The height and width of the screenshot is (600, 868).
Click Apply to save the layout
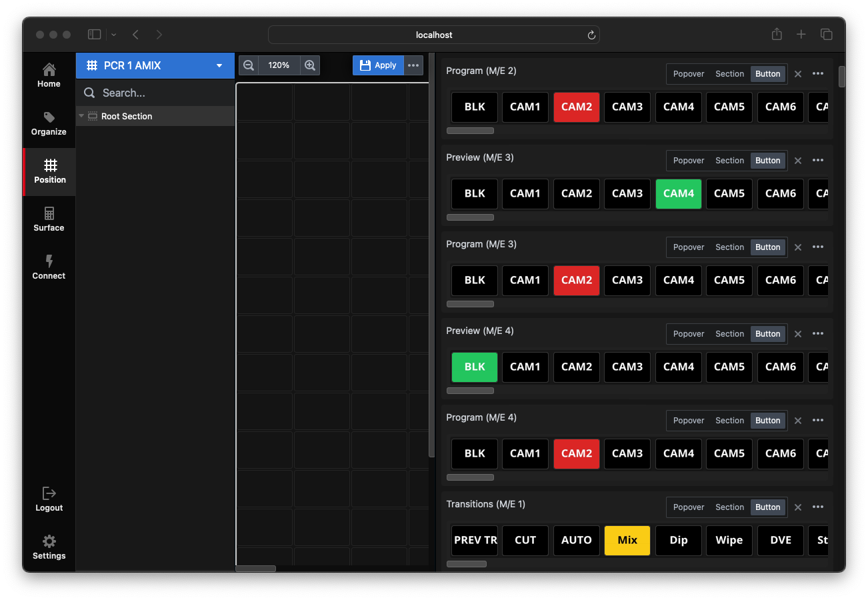point(378,65)
